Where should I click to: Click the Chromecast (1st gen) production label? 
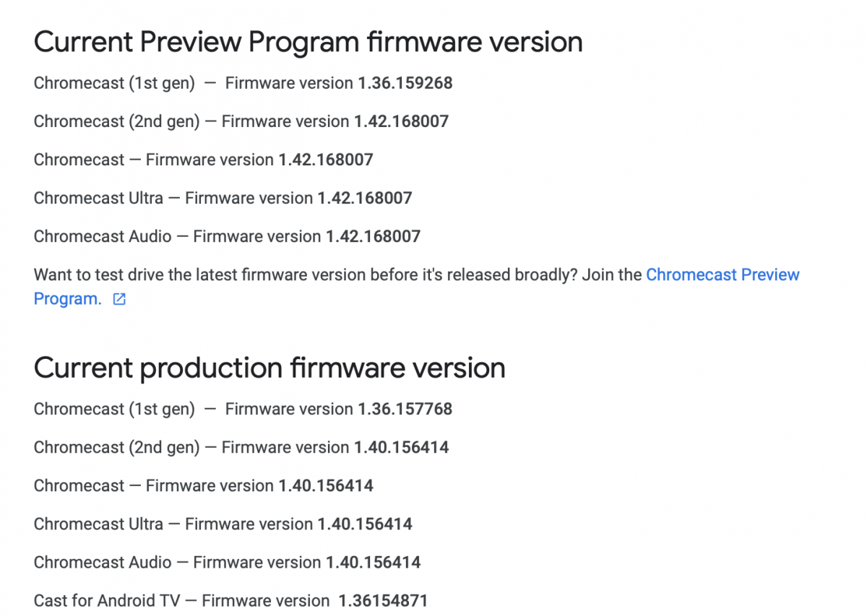[x=114, y=409]
